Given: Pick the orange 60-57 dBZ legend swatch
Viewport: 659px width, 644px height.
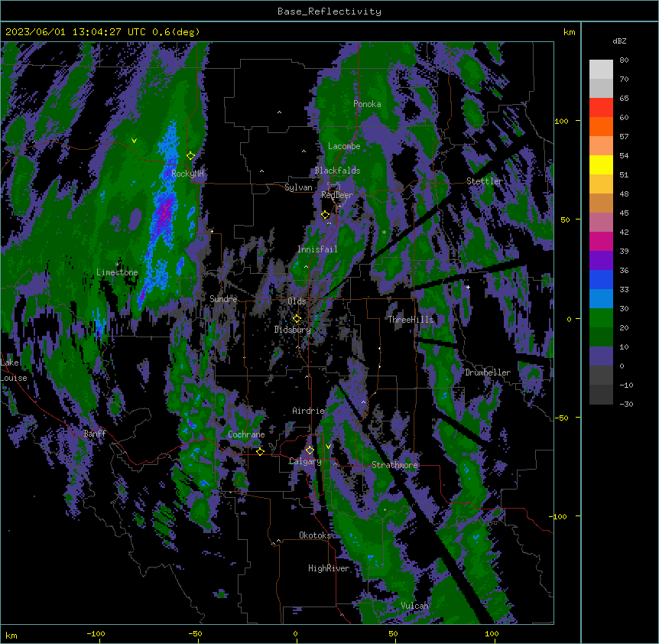Looking at the screenshot, I should tap(601, 126).
